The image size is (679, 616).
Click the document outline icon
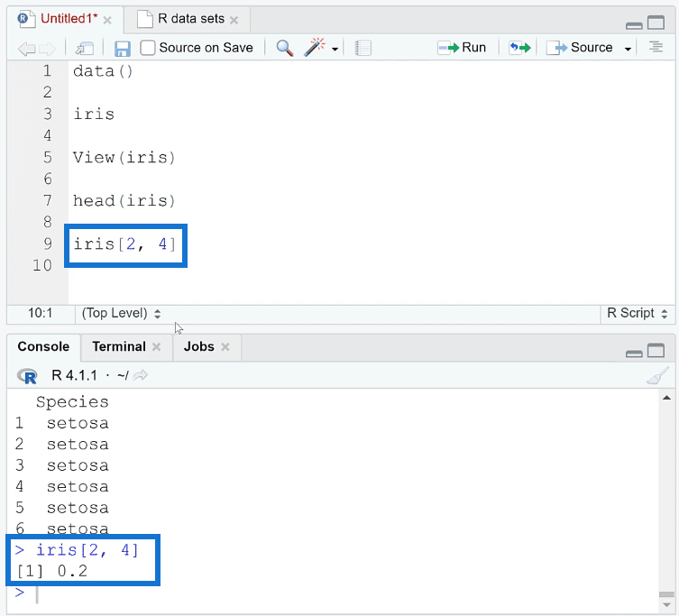656,47
